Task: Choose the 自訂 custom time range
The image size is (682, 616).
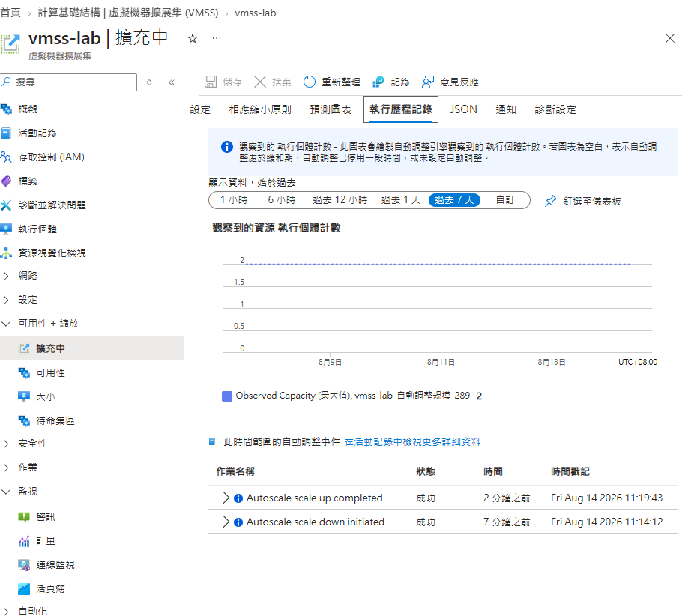Action: 505,199
